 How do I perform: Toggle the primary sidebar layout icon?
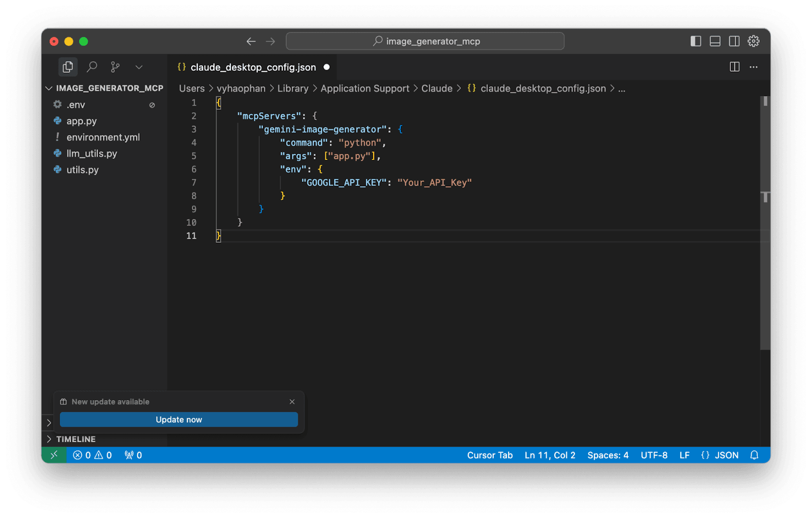tap(696, 41)
